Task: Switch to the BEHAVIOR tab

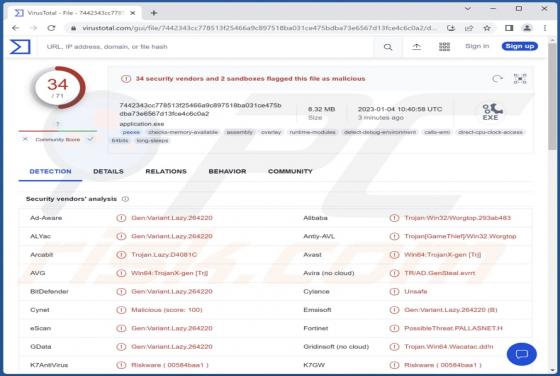Action: tap(228, 171)
